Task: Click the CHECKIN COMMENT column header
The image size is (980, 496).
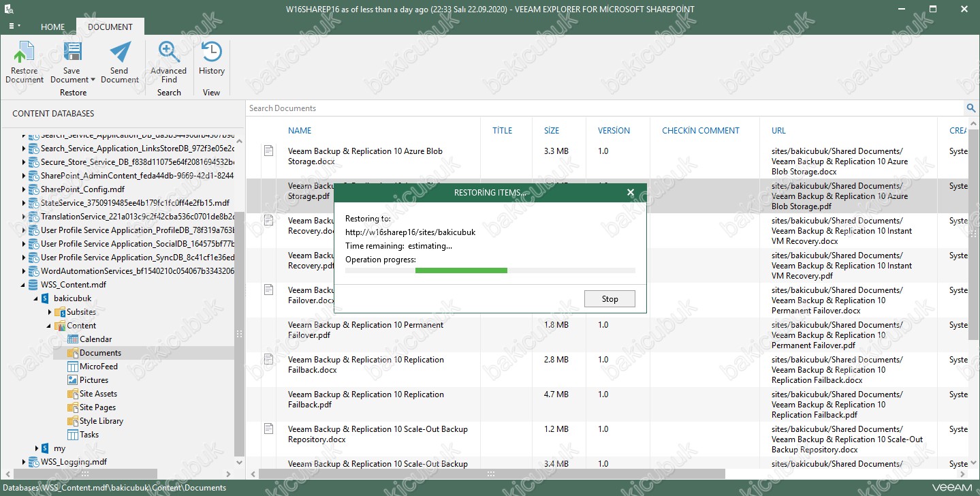Action: tap(701, 131)
